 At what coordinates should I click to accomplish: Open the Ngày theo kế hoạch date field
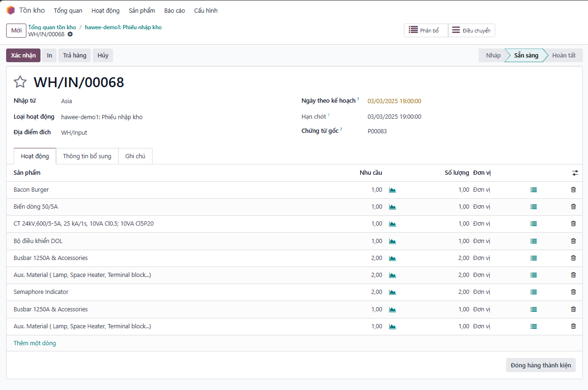point(395,101)
